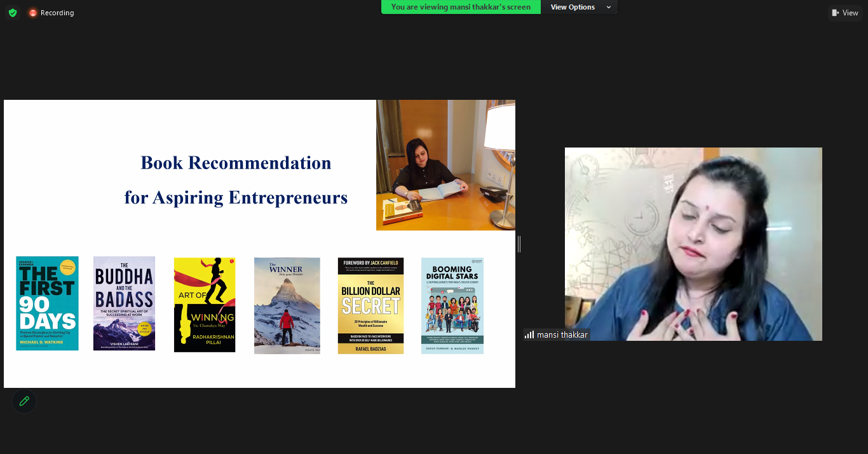
Task: Click the divider handle between share and video
Action: tap(519, 244)
